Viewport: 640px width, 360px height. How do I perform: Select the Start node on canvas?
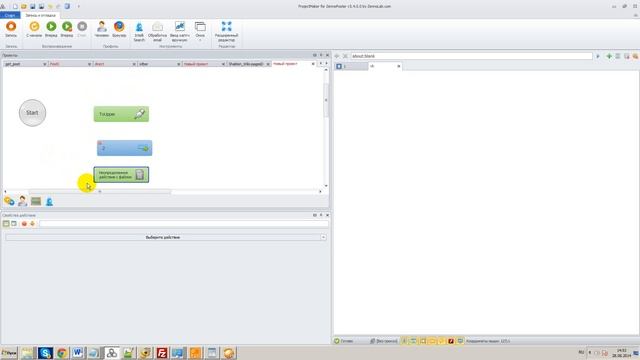point(32,113)
